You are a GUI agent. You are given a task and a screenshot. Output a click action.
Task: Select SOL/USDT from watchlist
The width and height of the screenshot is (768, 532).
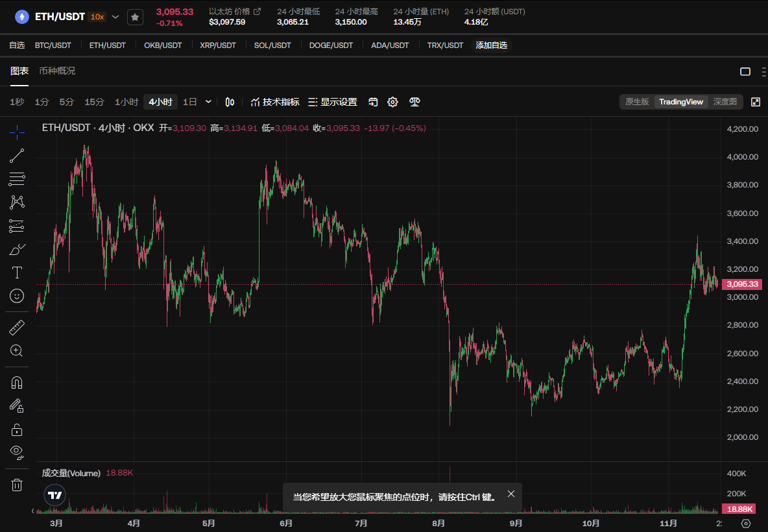[x=272, y=45]
